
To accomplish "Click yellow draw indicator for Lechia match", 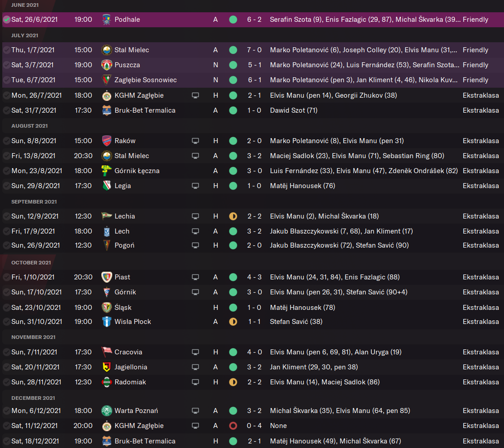I will click(x=233, y=216).
